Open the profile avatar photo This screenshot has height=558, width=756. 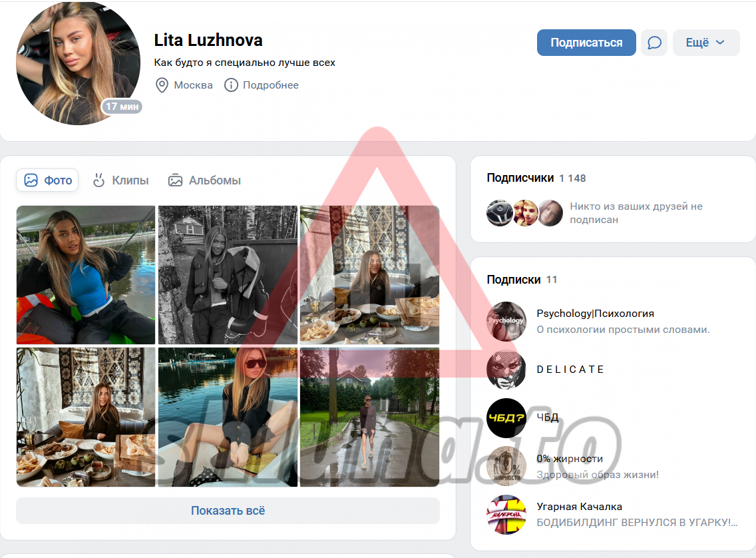click(78, 63)
